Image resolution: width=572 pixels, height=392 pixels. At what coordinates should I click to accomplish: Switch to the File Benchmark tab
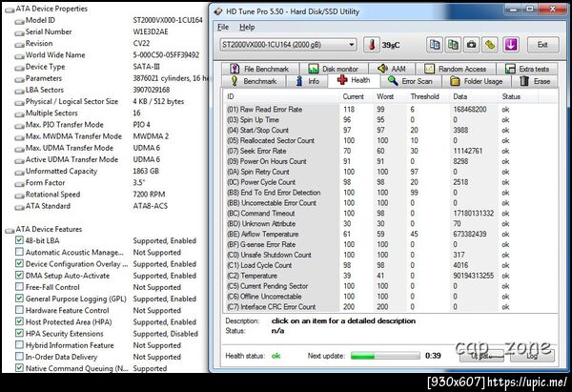pyautogui.click(x=259, y=69)
